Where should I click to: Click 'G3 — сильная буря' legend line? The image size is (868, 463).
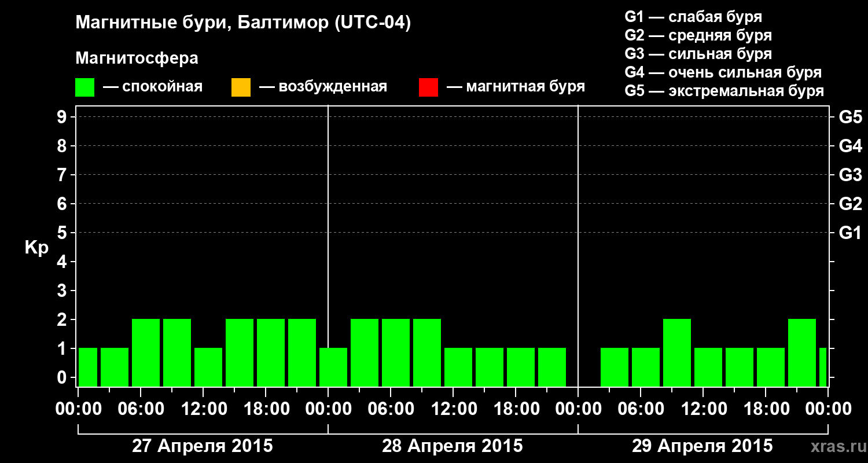click(x=698, y=54)
